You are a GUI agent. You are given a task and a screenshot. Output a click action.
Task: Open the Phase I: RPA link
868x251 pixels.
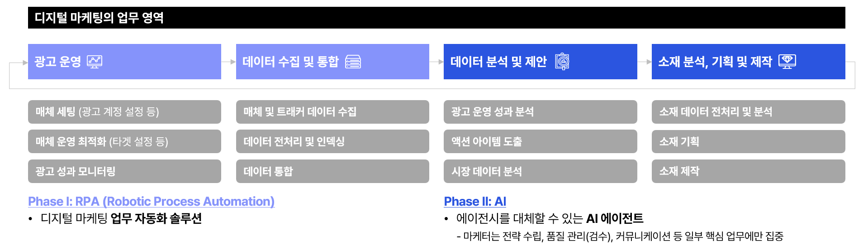151,202
